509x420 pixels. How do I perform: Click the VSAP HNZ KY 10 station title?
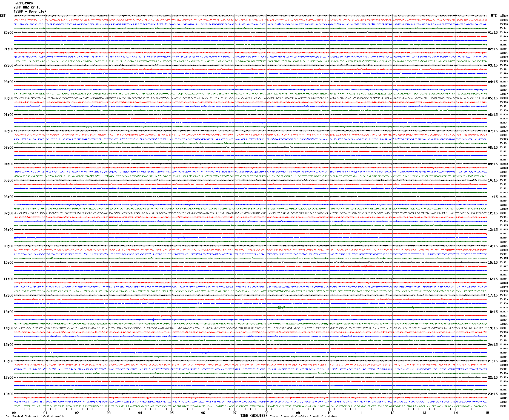click(x=27, y=7)
